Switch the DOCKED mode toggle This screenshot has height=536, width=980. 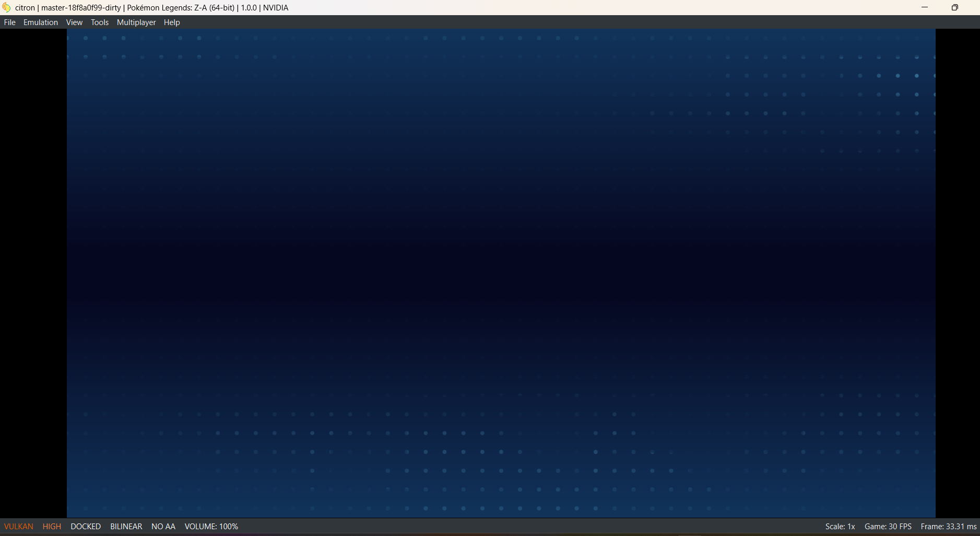coord(86,527)
